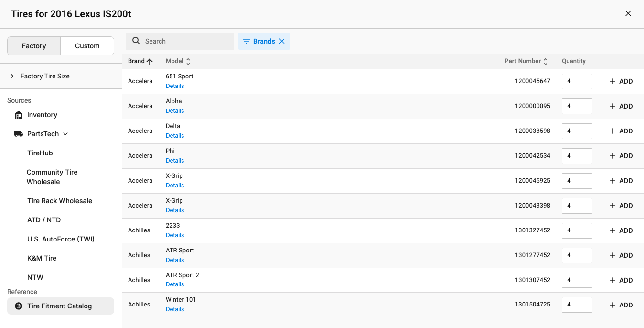
Task: Remove the Brands filter with its X icon
Action: tap(282, 41)
